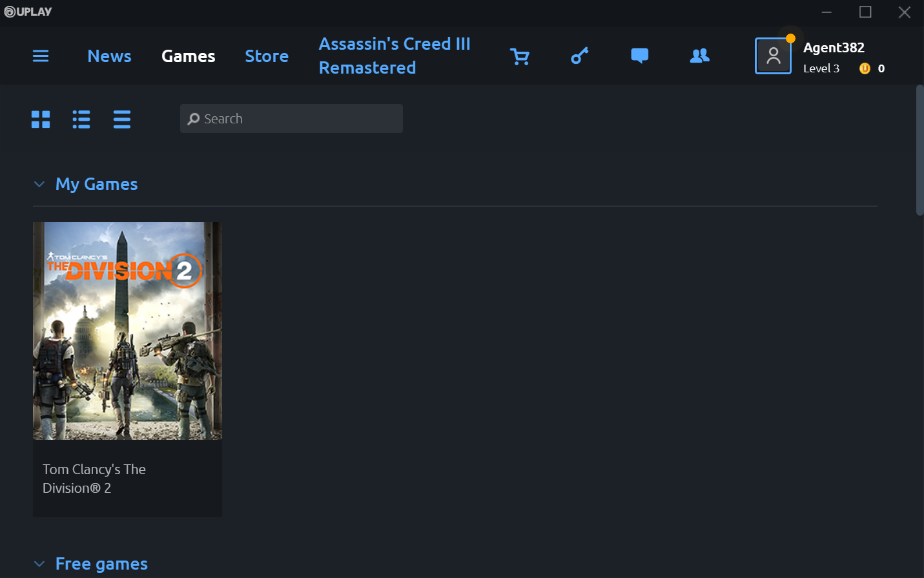Maximize the Uplay window

point(865,12)
